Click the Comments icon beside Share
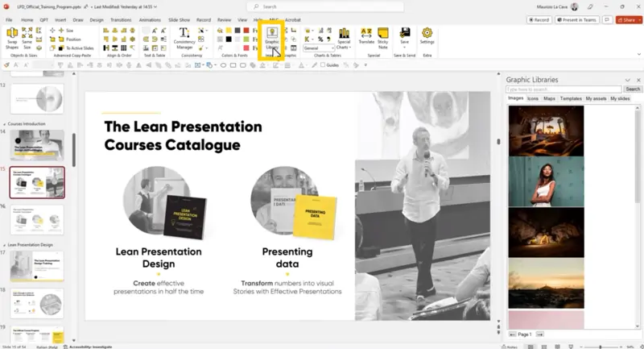The width and height of the screenshot is (644, 349). tap(607, 19)
